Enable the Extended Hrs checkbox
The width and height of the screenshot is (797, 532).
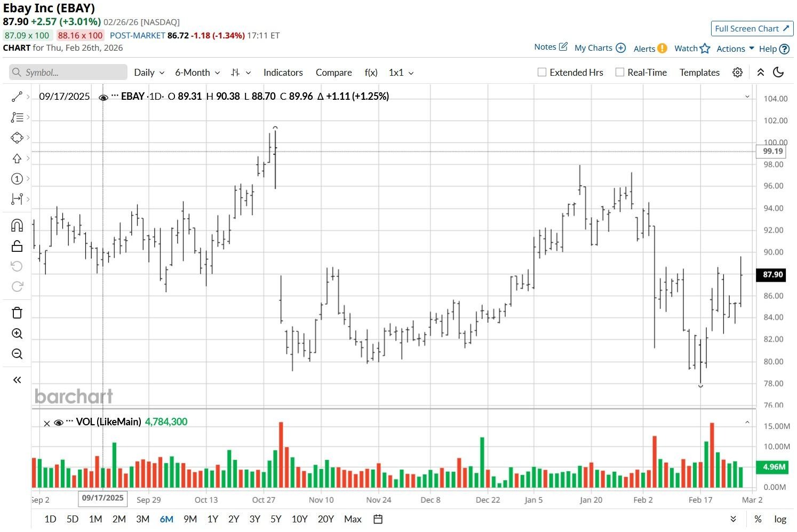[542, 73]
